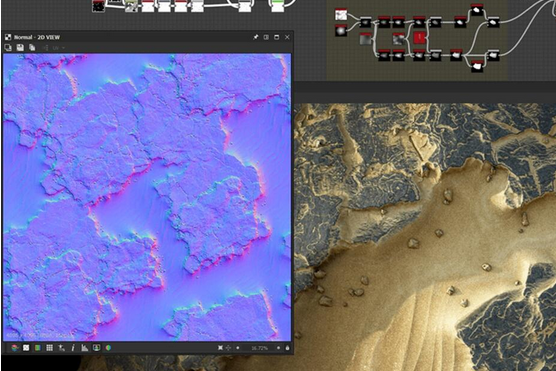The height and width of the screenshot is (371, 556).
Task: Click the third copy icon beside save
Action: point(32,48)
